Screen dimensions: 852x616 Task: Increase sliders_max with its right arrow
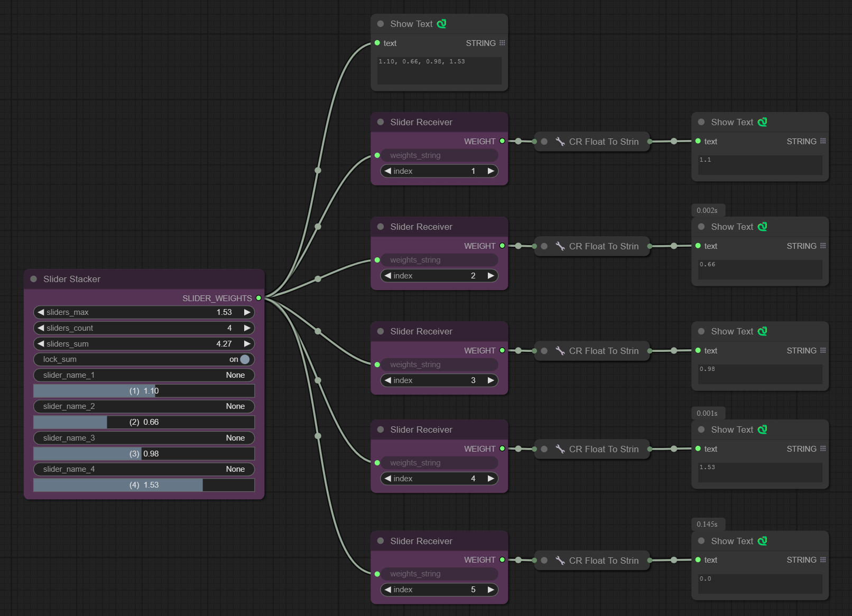[x=247, y=312]
